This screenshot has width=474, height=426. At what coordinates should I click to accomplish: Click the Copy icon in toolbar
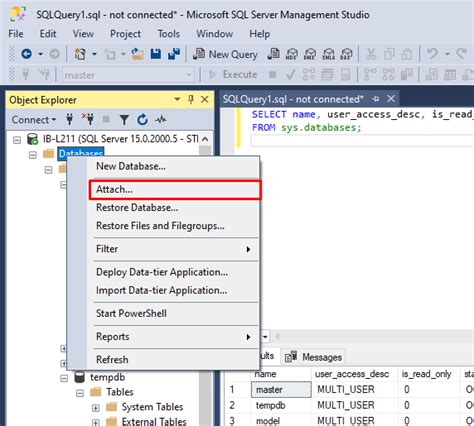389,54
